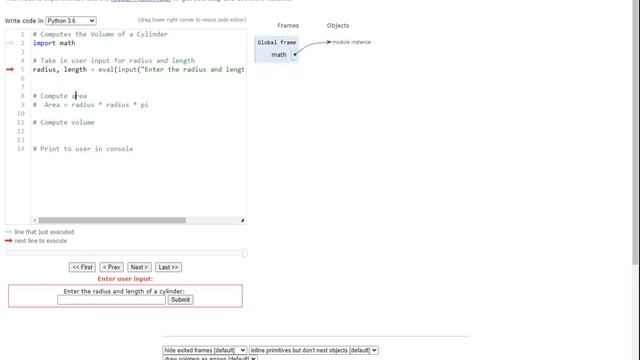This screenshot has width=640, height=360.
Task: Click the '<< First' step button
Action: (x=82, y=267)
